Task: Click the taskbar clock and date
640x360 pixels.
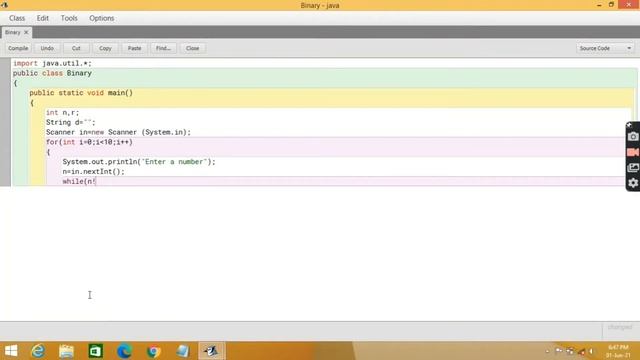Action: pos(618,351)
